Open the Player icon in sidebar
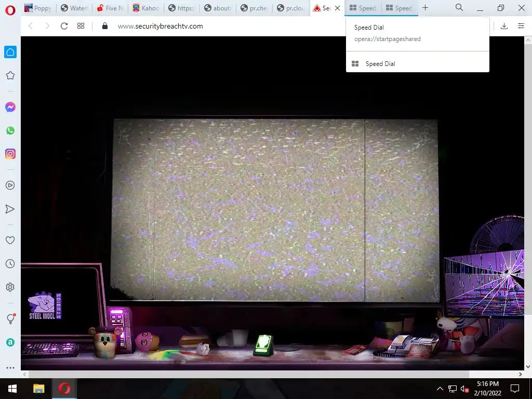Image resolution: width=532 pixels, height=399 pixels. [x=10, y=185]
